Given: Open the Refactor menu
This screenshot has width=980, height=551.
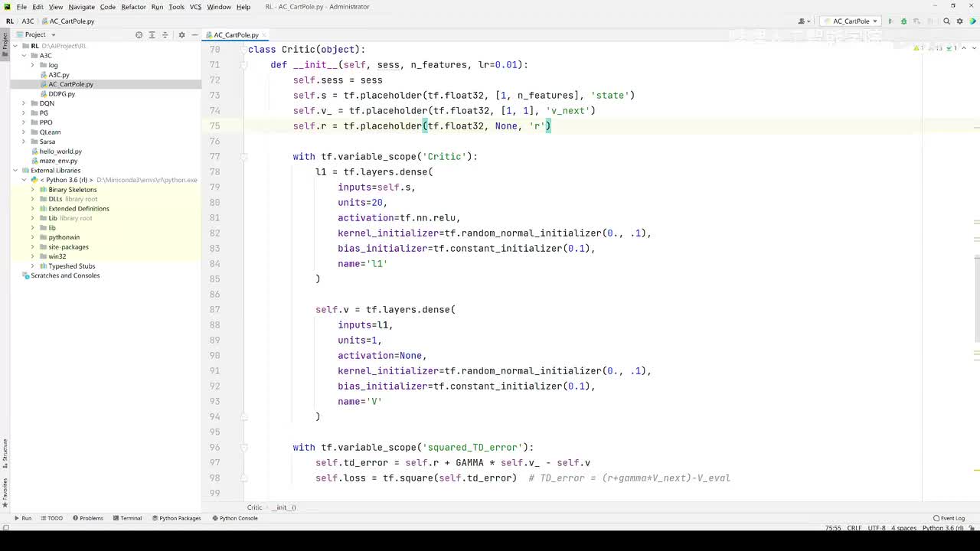Looking at the screenshot, I should click(133, 7).
